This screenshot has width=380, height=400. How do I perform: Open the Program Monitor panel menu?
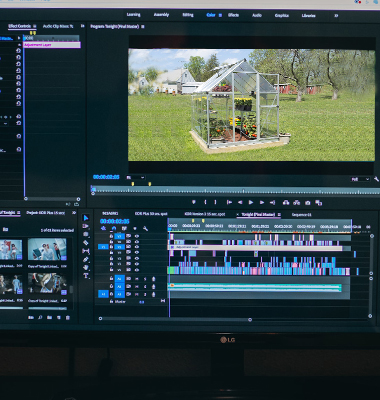click(x=143, y=26)
